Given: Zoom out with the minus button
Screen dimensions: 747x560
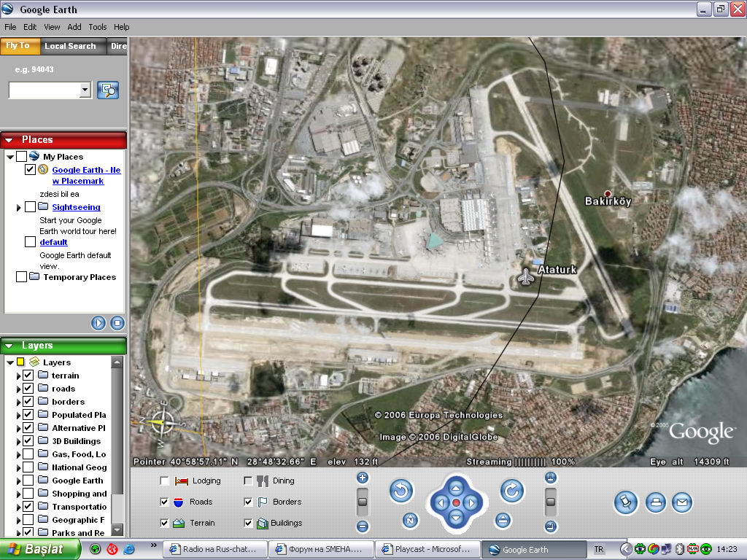Looking at the screenshot, I should pos(363,526).
